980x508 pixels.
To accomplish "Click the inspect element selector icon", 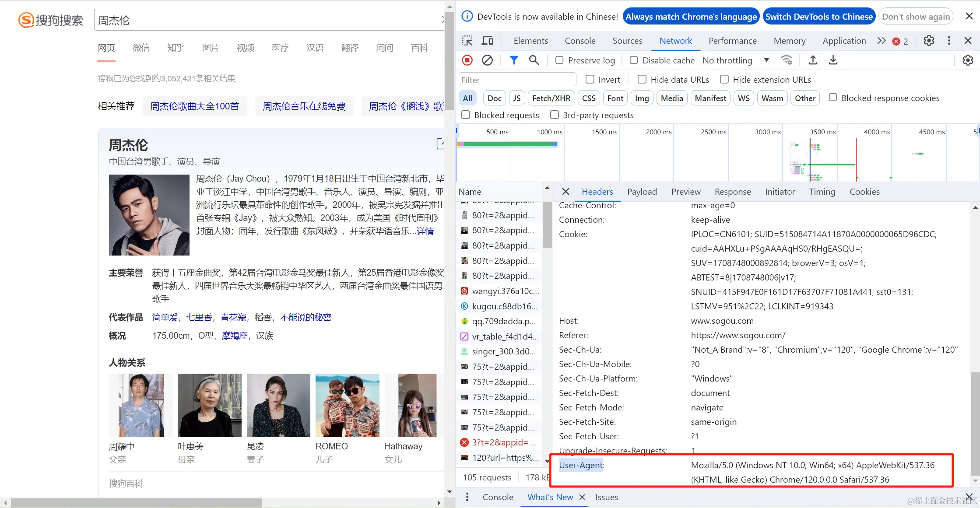I will point(467,41).
